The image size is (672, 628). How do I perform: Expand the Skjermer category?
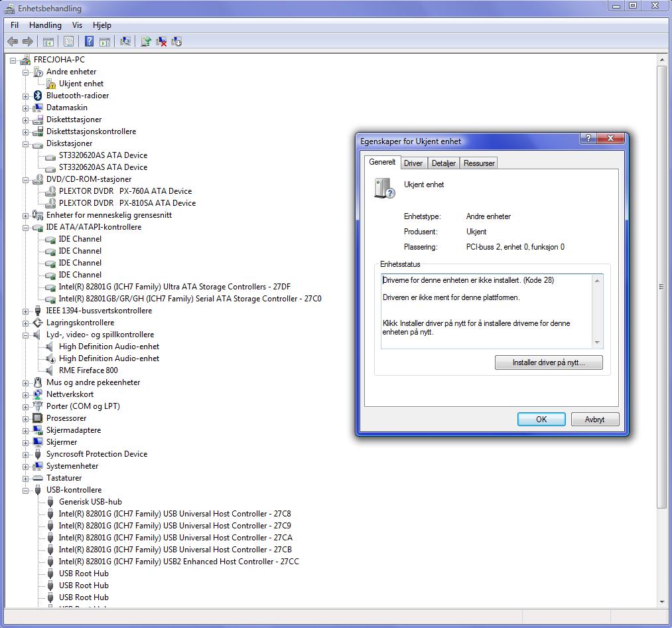pos(25,443)
